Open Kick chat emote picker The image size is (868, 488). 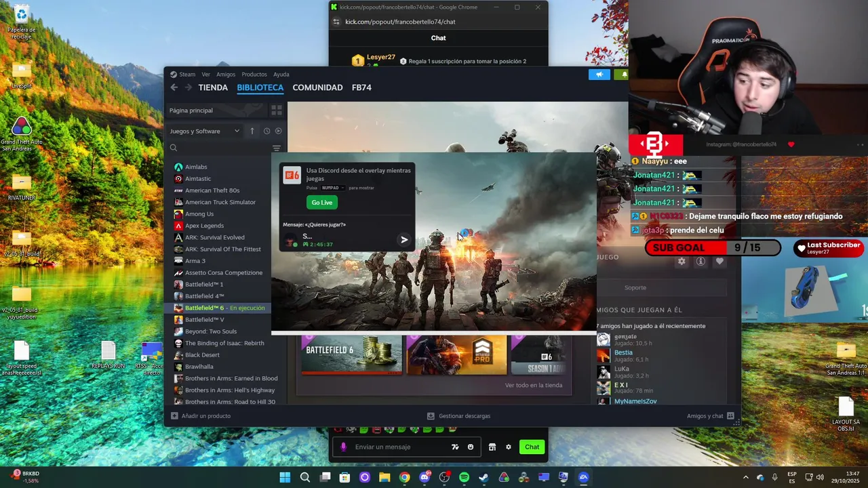(471, 447)
